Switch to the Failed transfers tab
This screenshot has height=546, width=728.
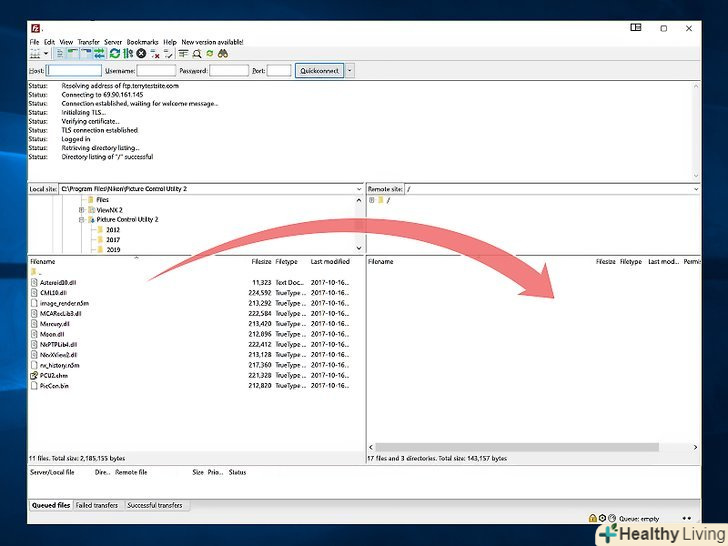pos(98,505)
